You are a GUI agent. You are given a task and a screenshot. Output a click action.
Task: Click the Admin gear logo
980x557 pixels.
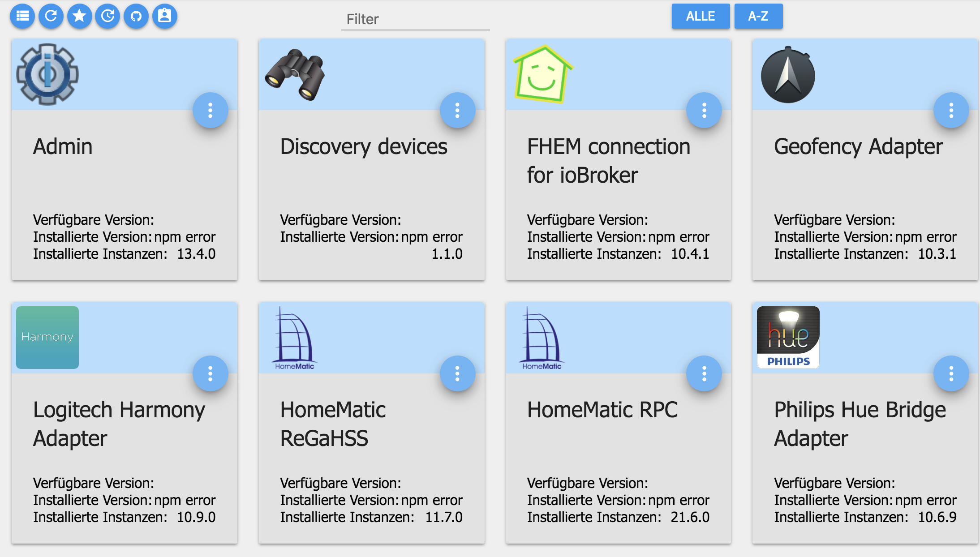click(x=47, y=74)
